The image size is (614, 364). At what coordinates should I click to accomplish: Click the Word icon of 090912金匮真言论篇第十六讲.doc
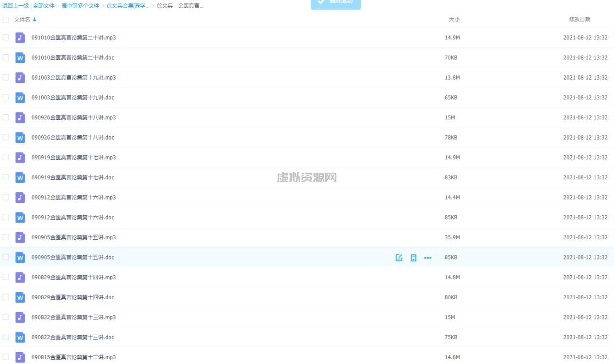tap(20, 217)
